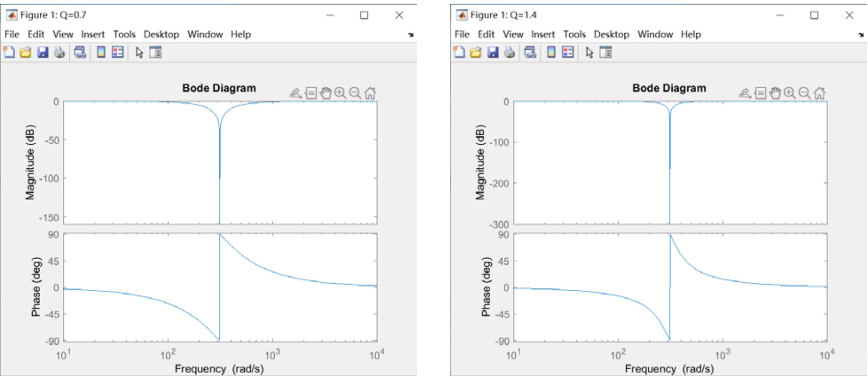This screenshot has width=868, height=378.
Task: Open the Tools menu in Q=0.7 window
Action: click(124, 34)
